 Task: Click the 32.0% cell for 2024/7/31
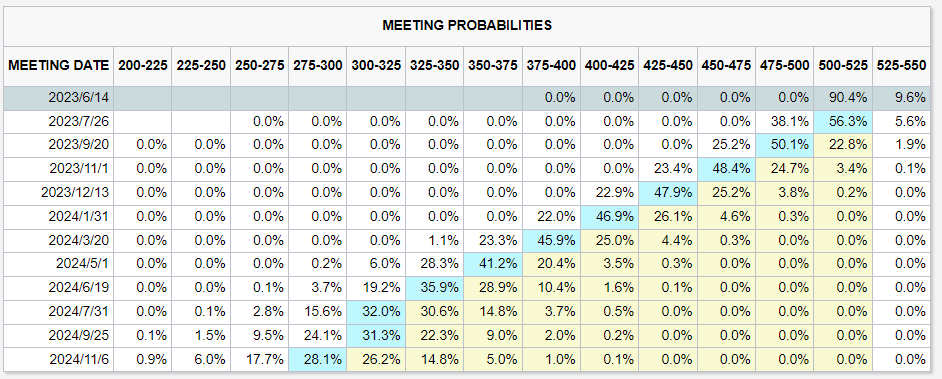(376, 311)
